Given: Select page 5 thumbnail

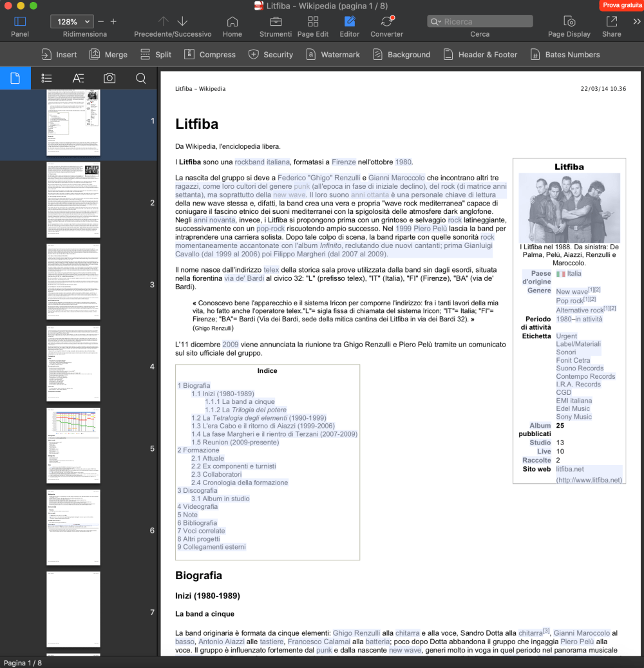Looking at the screenshot, I should pyautogui.click(x=73, y=445).
